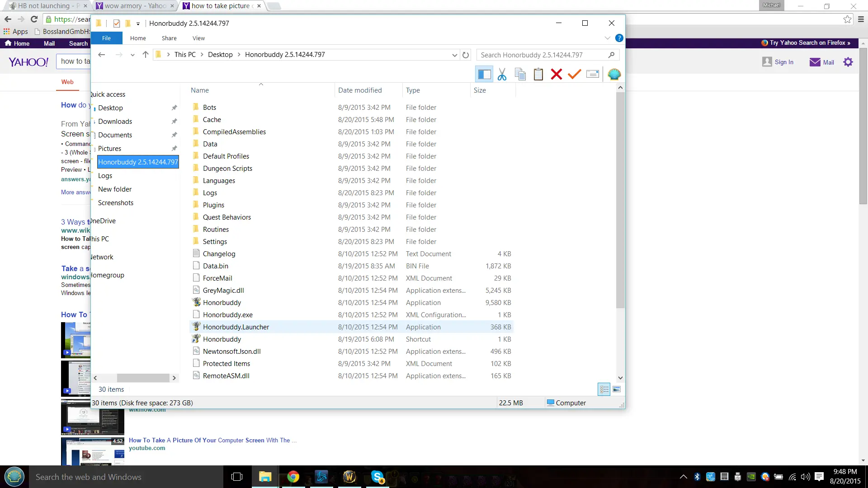Refresh the Honorbuddy folder view
Viewport: 868px width, 488px height.
pyautogui.click(x=466, y=55)
